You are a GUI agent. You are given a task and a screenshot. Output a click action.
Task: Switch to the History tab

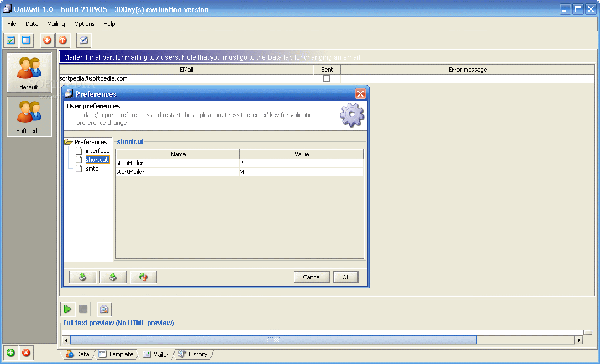point(193,354)
